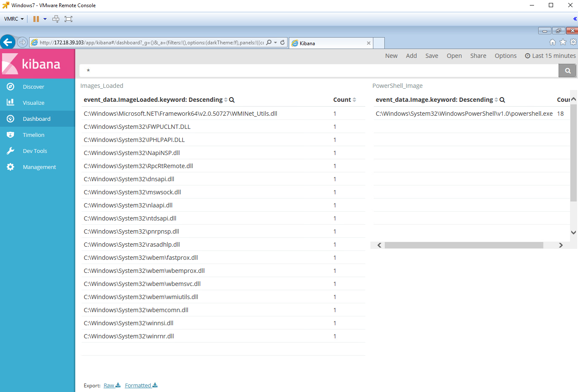Screen dimensions: 578x392
Task: Expand the dropdown arrow next to pause
Action: (45, 19)
